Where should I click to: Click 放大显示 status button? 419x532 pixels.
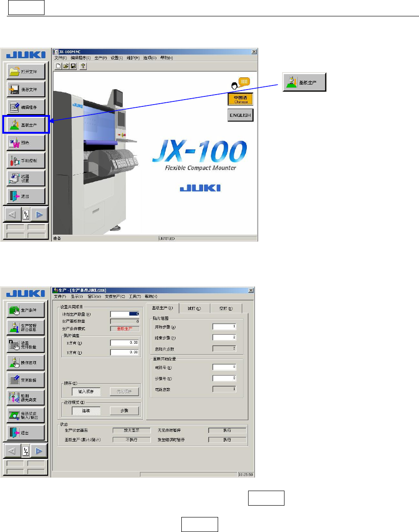coord(131,430)
